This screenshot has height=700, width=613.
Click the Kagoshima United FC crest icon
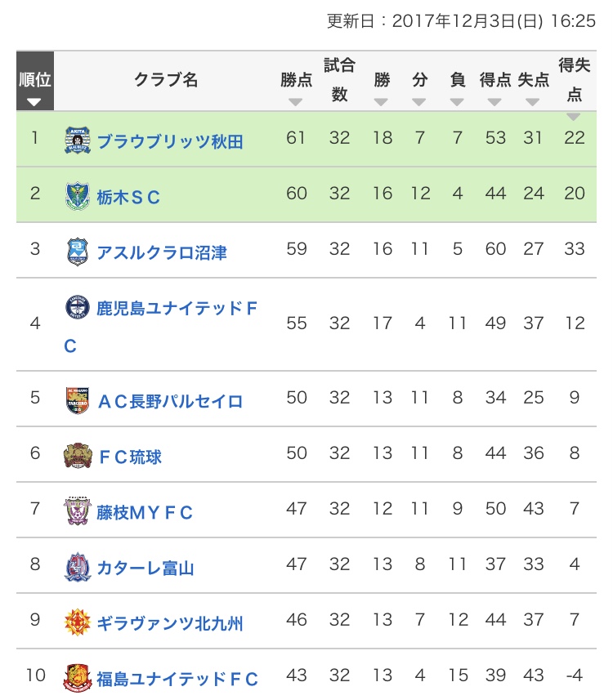[78, 307]
